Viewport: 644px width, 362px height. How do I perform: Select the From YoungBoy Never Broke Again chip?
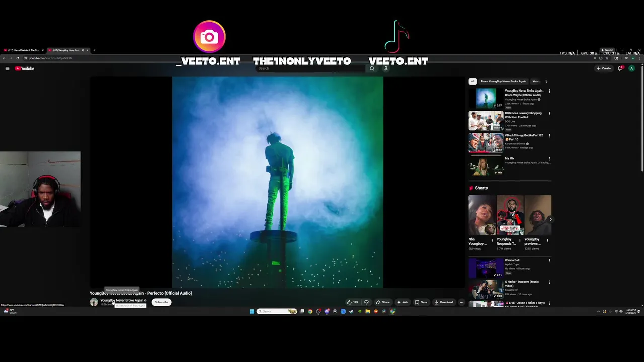coord(504,81)
